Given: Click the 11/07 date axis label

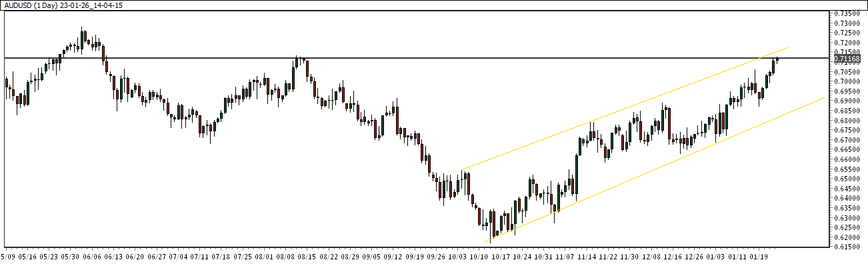Looking at the screenshot, I should pos(566,256).
